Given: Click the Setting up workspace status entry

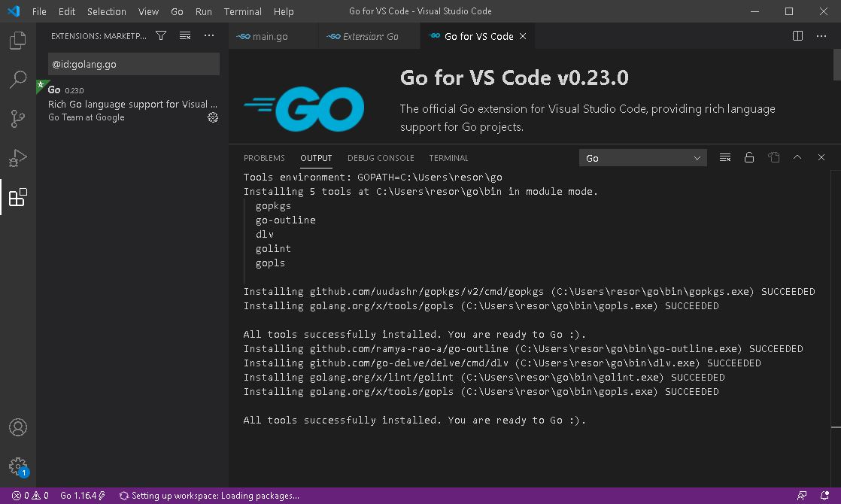Looking at the screenshot, I should (209, 496).
